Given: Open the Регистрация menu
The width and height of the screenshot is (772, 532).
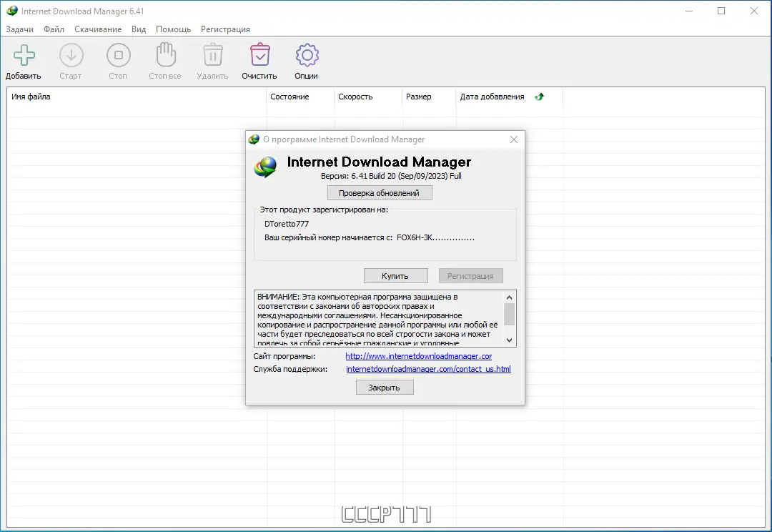Looking at the screenshot, I should (x=225, y=29).
